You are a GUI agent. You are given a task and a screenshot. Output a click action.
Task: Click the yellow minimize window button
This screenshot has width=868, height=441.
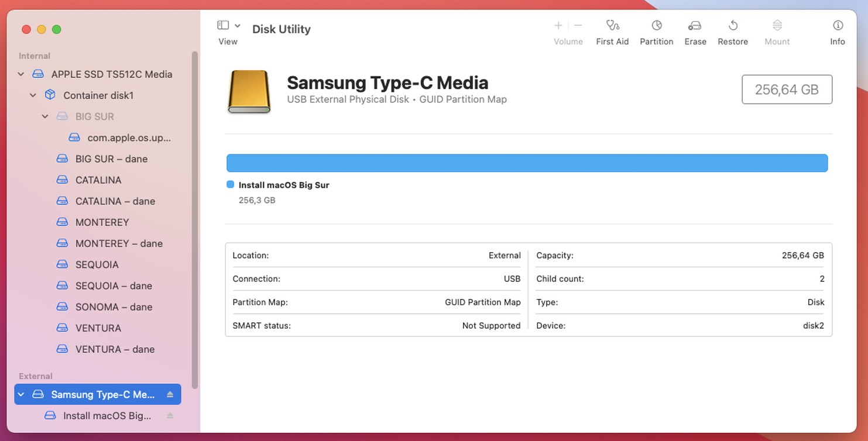(42, 29)
